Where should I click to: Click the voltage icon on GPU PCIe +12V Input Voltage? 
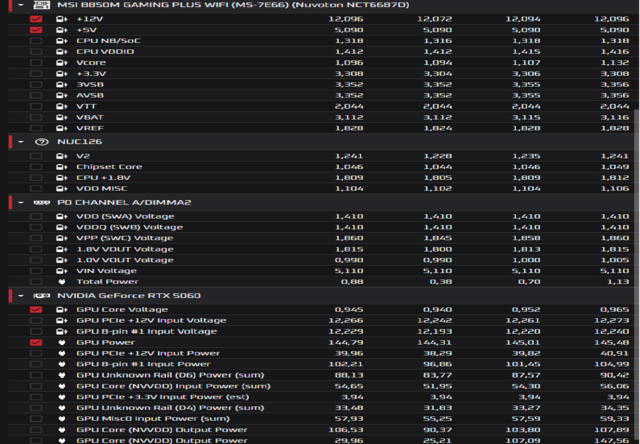pos(62,320)
